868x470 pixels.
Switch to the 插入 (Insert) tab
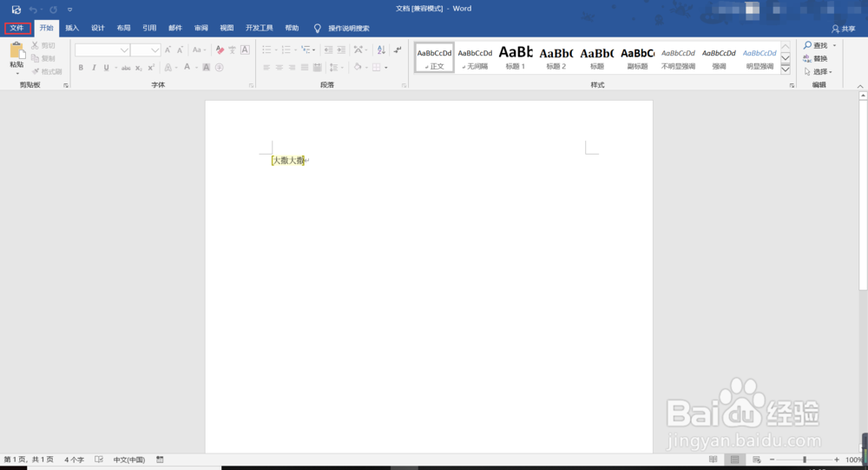(x=72, y=29)
